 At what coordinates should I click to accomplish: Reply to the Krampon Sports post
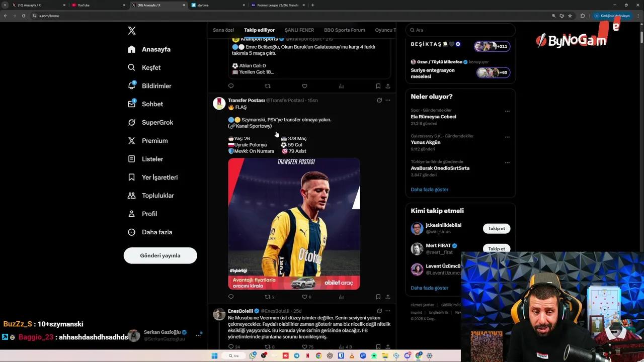click(231, 86)
